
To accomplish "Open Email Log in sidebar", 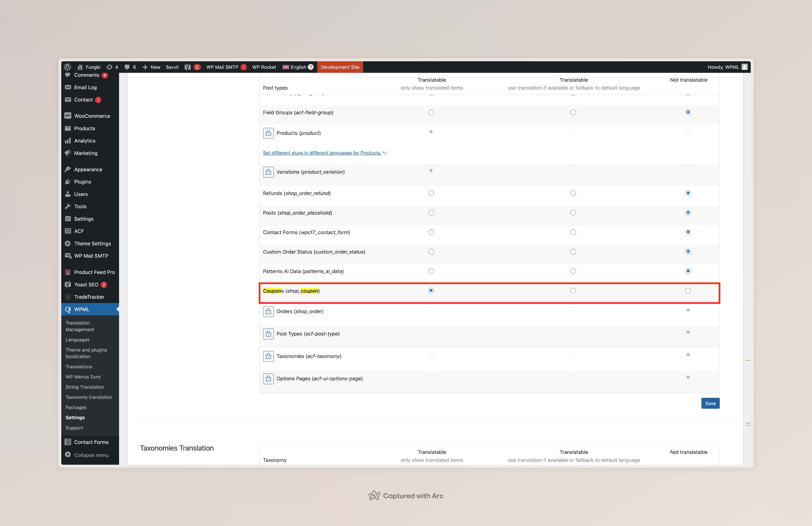I will [90, 87].
